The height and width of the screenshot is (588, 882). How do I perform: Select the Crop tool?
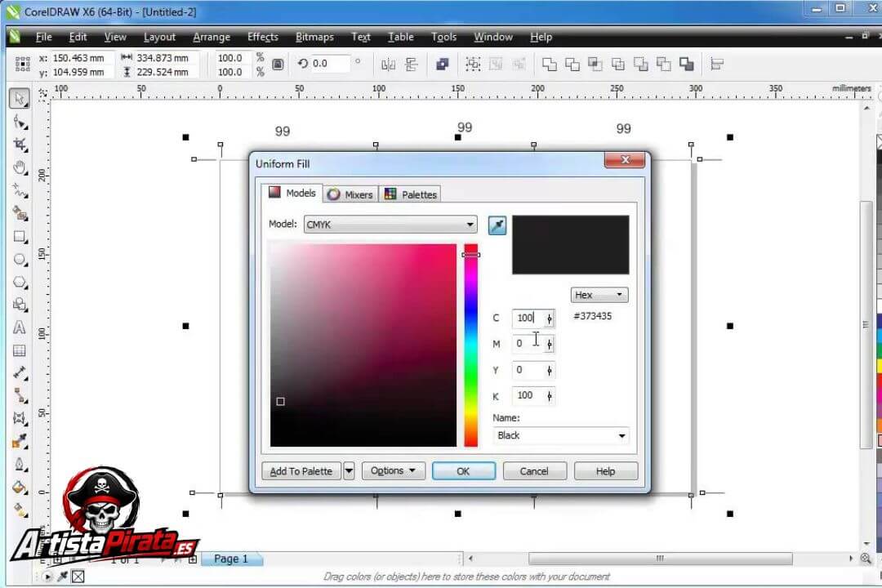[20, 145]
